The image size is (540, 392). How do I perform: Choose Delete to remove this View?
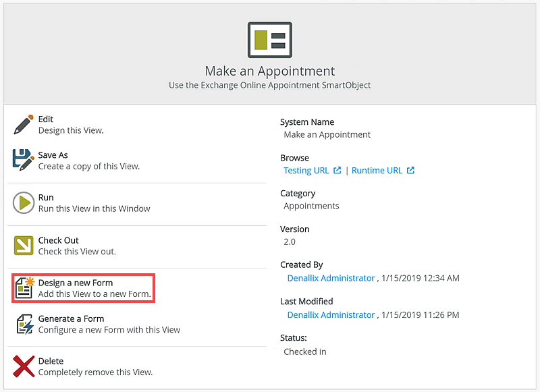tap(51, 361)
